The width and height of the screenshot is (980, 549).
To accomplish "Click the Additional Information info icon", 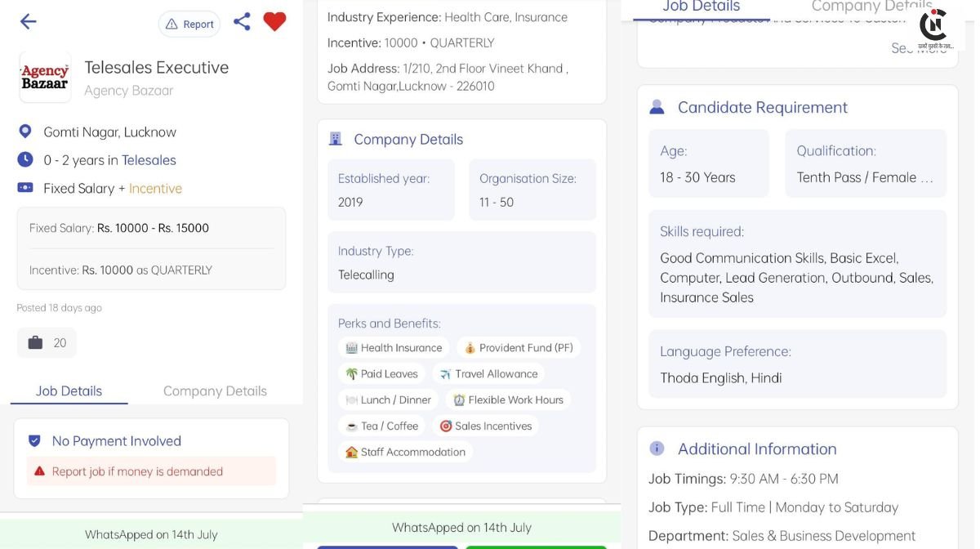I will (657, 449).
